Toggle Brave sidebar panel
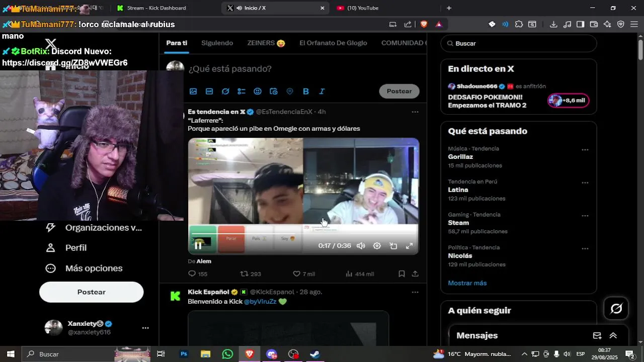 (580, 24)
